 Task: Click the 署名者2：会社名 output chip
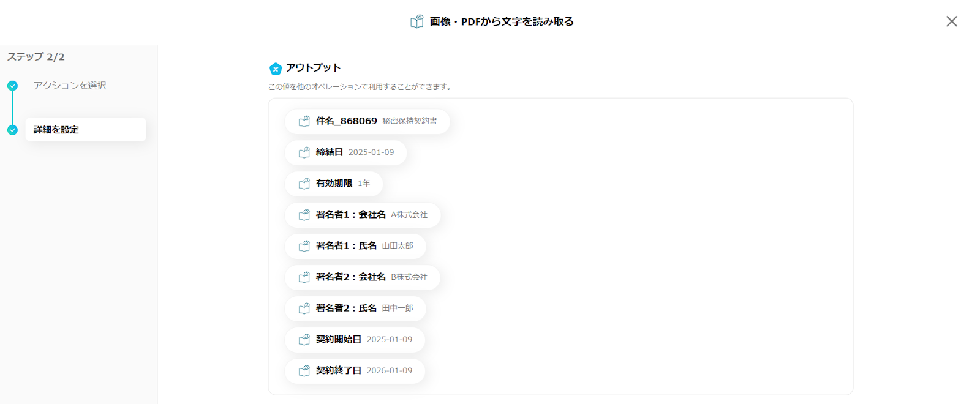point(363,277)
